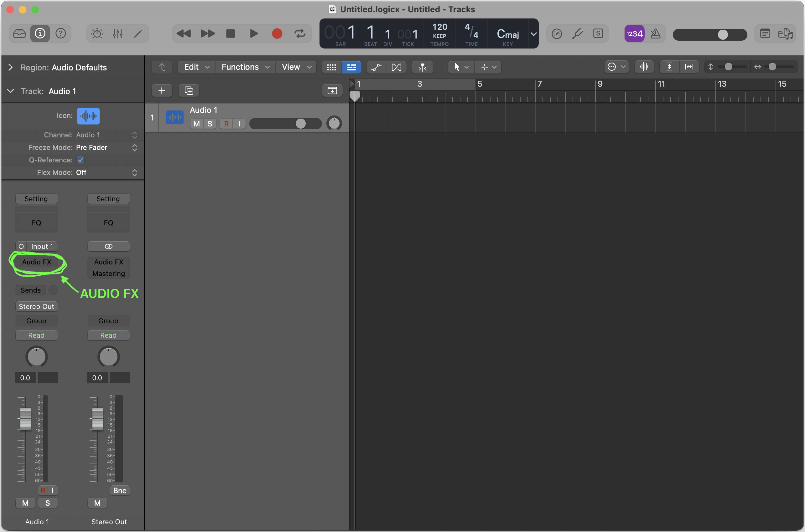Click the vertical auto zoom button

(x=669, y=67)
